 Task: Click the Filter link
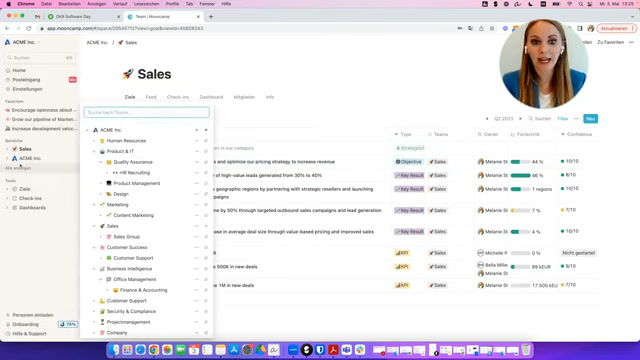(563, 119)
